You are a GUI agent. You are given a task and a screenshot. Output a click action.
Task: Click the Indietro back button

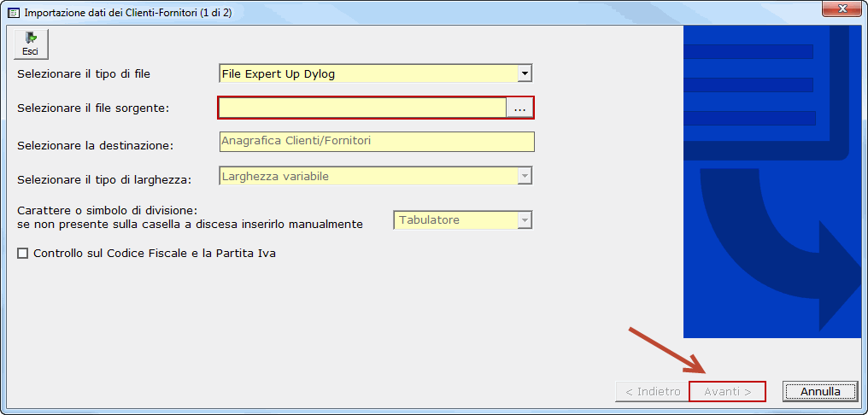[653, 392]
